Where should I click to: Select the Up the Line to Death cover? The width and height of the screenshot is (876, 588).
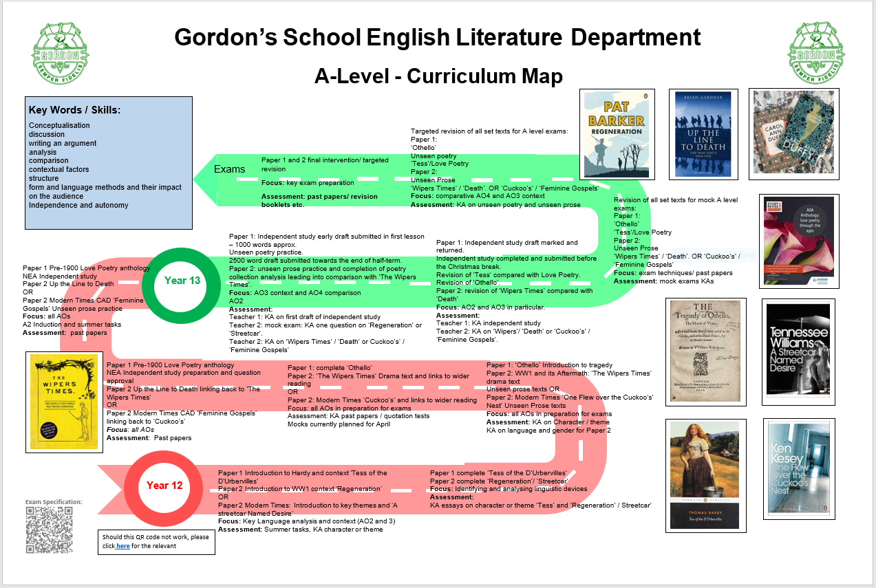click(703, 133)
